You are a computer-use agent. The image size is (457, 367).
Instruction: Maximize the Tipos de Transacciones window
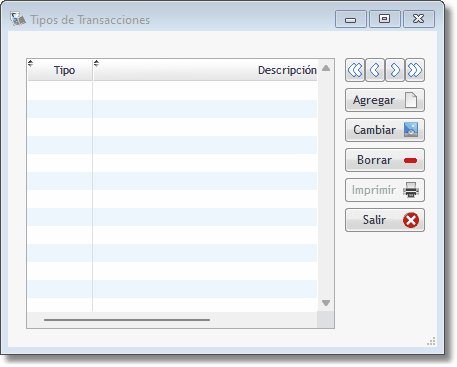385,19
